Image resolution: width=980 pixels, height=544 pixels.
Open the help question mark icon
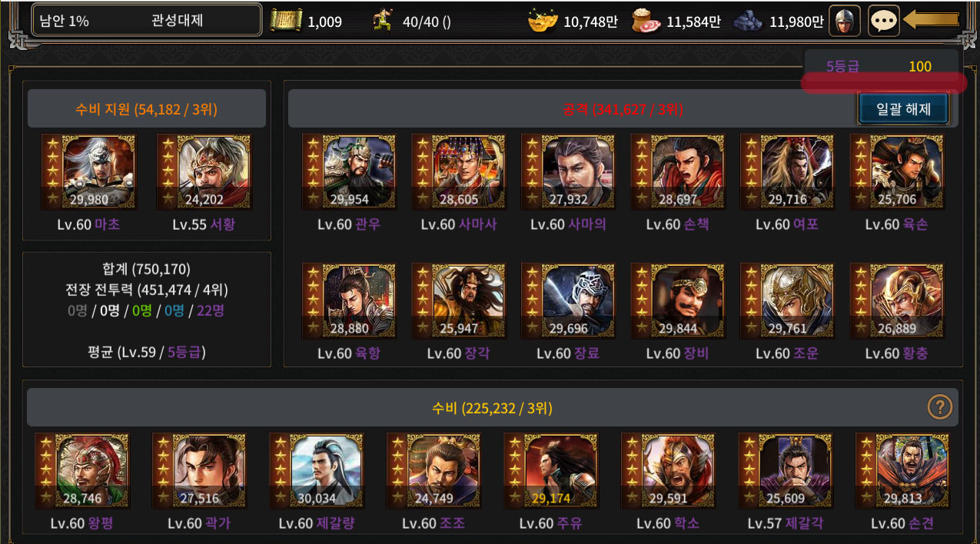939,406
